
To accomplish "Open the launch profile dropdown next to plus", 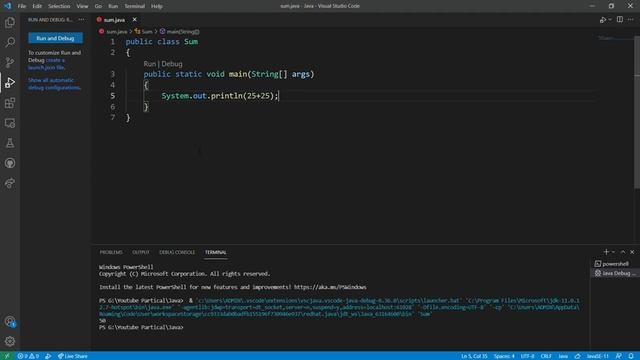I will [x=613, y=252].
